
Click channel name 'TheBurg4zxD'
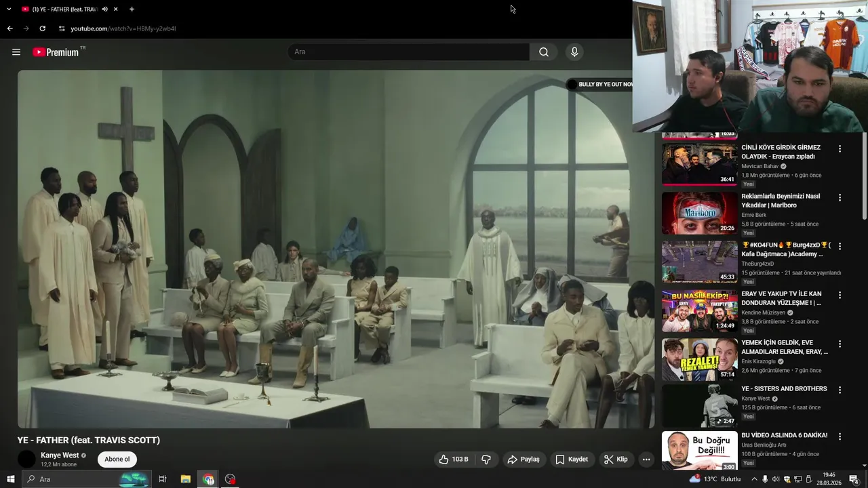tap(757, 264)
